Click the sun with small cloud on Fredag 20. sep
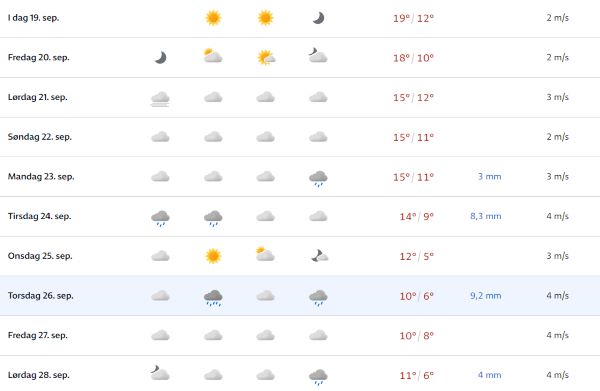This screenshot has width=600, height=391. pos(266,58)
